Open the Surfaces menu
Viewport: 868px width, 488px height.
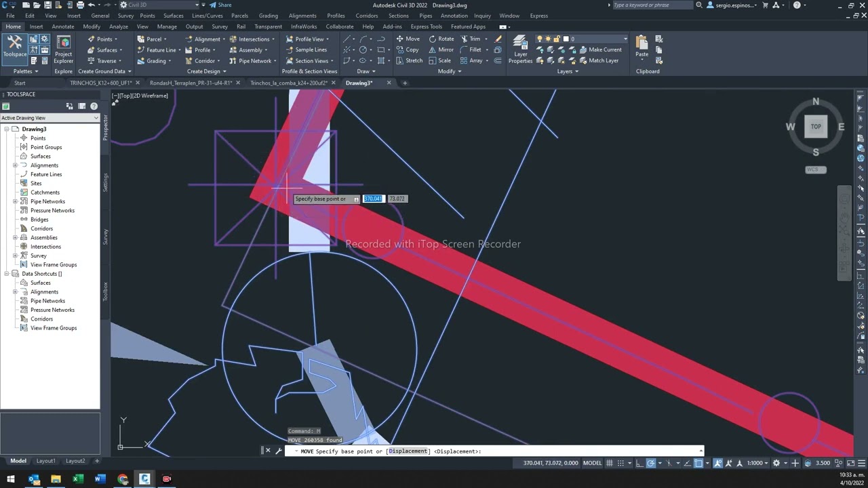pos(173,16)
